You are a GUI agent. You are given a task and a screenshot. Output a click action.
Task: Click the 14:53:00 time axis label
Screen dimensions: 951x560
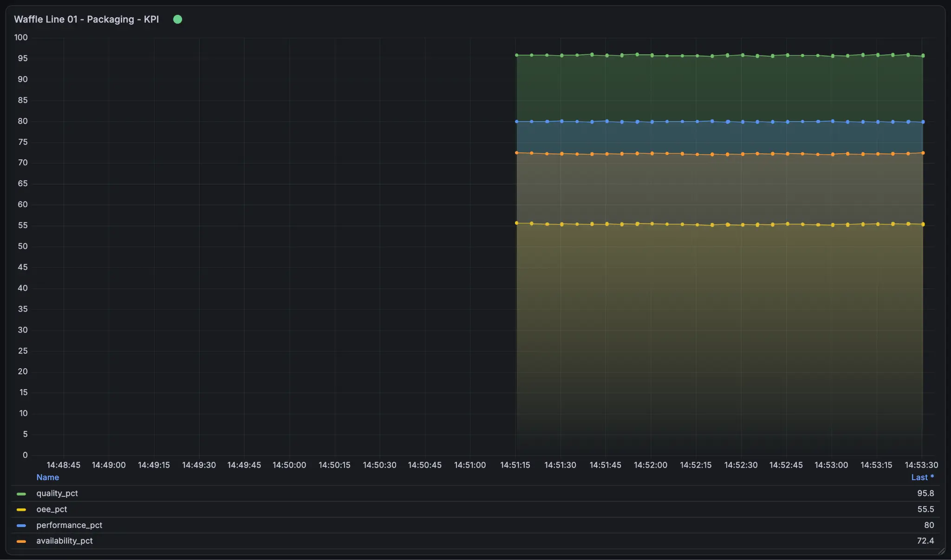click(x=831, y=465)
